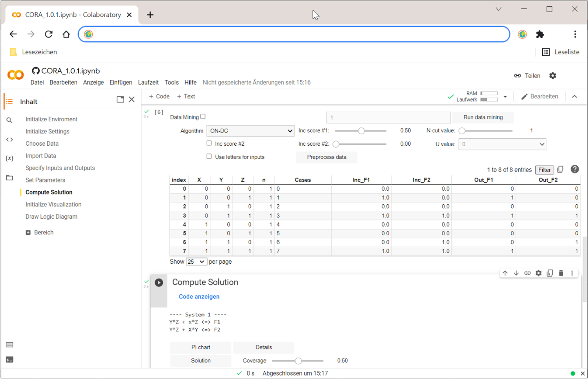Screen dimensions: 588x379
Task: Collapse the header with the chevron up
Action: 574,97
